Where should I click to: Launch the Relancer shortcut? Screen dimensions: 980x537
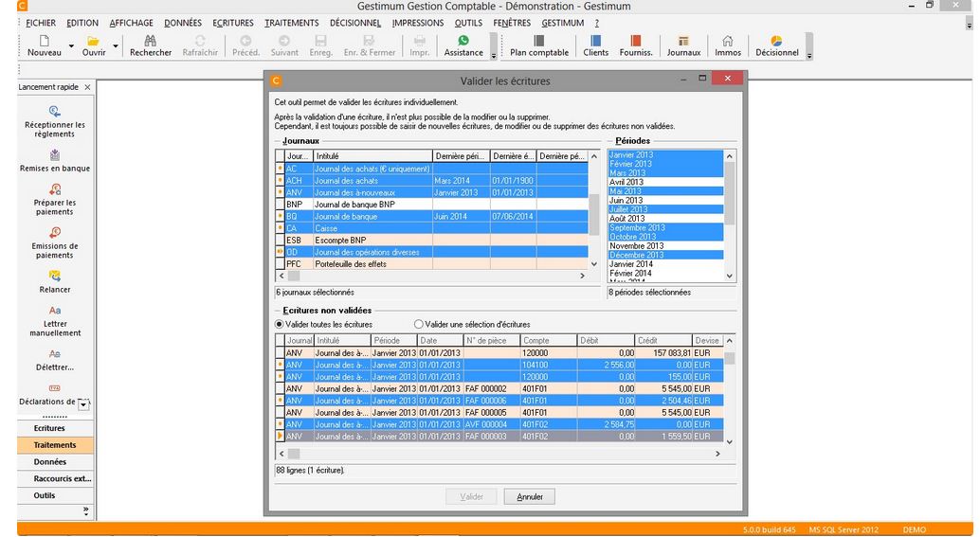click(x=55, y=281)
